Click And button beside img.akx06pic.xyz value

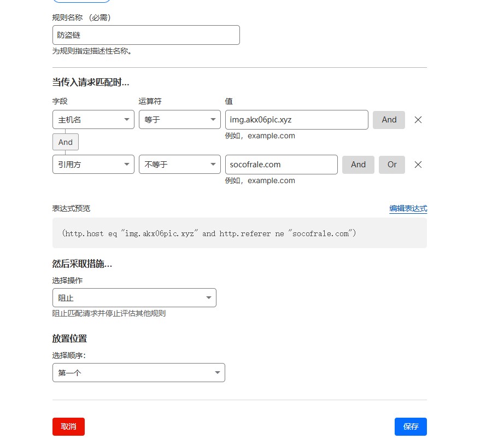[x=389, y=120]
